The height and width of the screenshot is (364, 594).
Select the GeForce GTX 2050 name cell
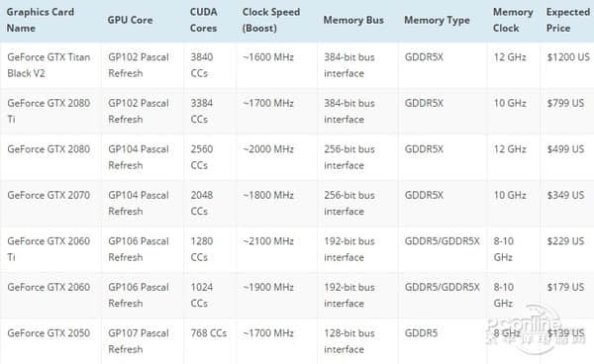[x=49, y=333]
